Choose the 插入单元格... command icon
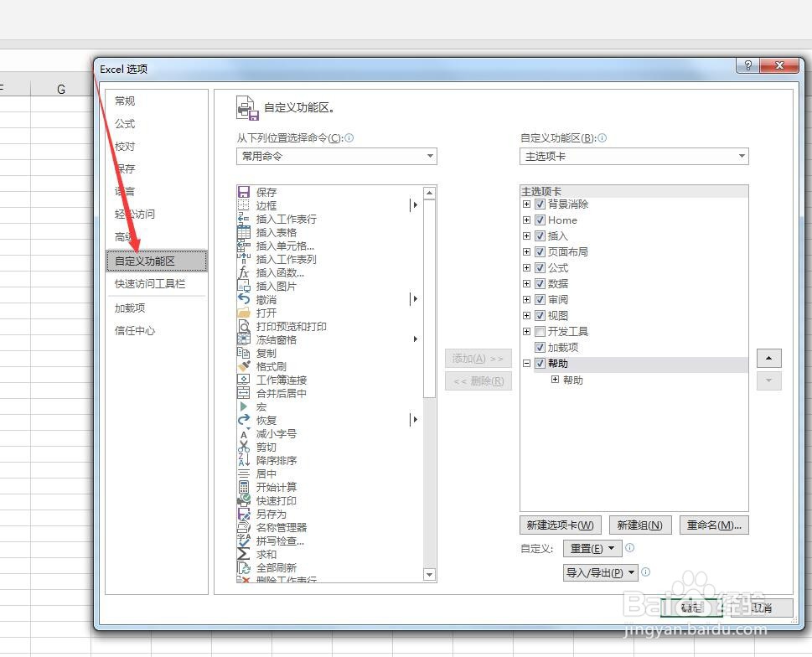The height and width of the screenshot is (657, 812). click(x=243, y=246)
